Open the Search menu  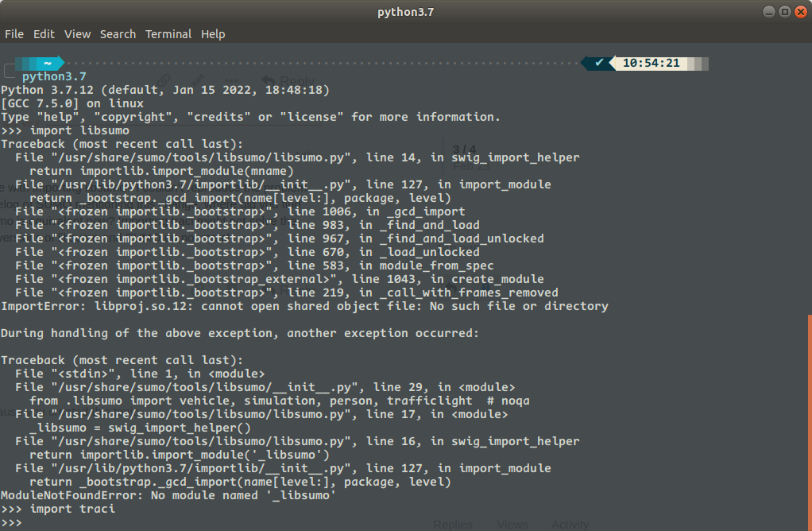point(118,34)
